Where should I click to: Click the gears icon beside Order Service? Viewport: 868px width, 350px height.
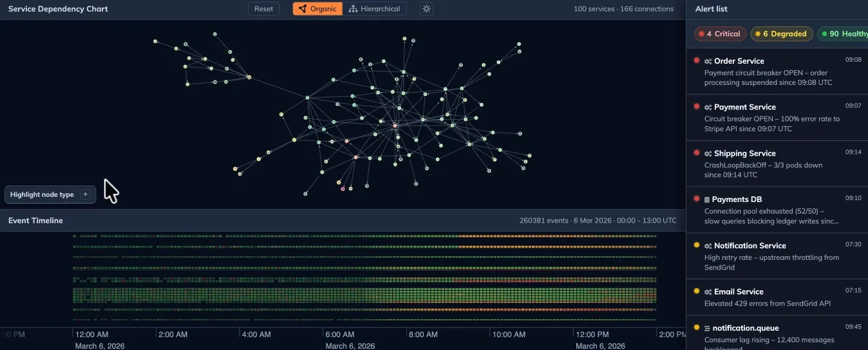(x=708, y=61)
